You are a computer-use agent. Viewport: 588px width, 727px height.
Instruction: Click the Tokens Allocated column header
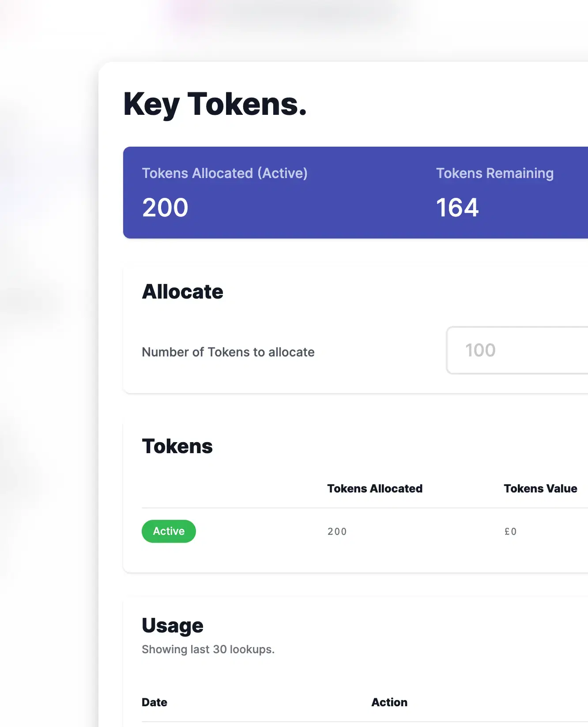click(x=375, y=488)
